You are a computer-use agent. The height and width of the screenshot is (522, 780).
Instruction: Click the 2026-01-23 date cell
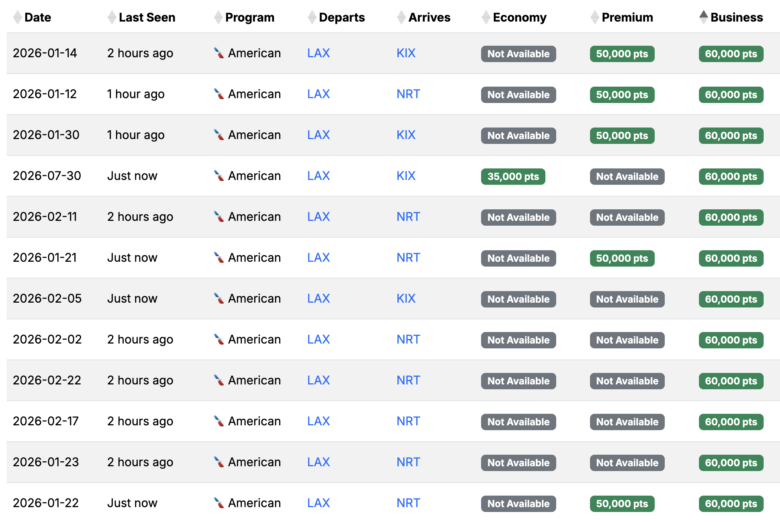45,462
